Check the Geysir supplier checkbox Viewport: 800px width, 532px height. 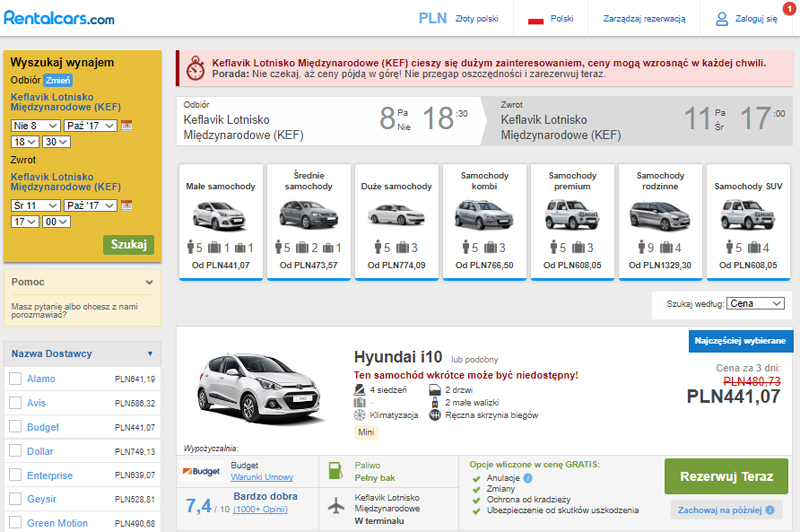16,498
